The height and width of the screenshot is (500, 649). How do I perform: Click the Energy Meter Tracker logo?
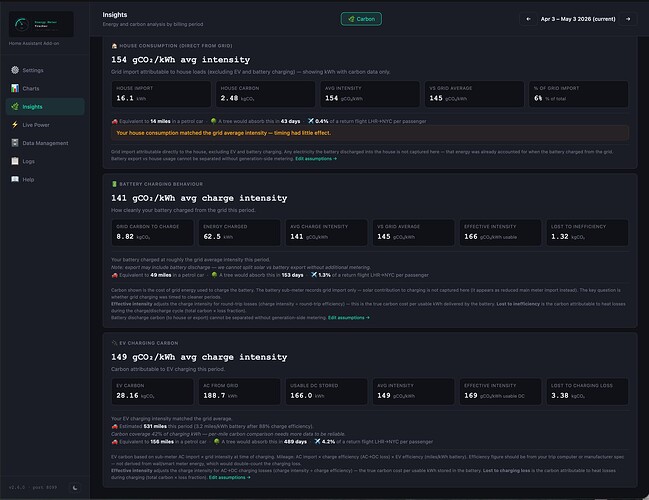click(41, 24)
